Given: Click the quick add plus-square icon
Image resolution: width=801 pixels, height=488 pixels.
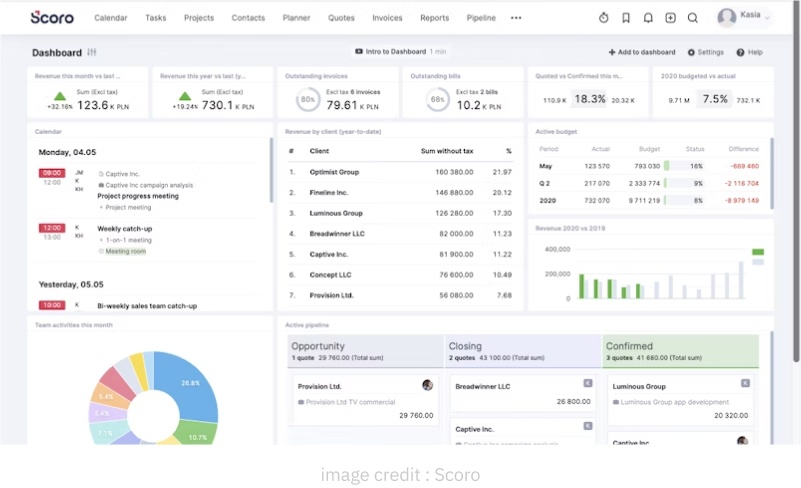Looking at the screenshot, I should coord(670,18).
